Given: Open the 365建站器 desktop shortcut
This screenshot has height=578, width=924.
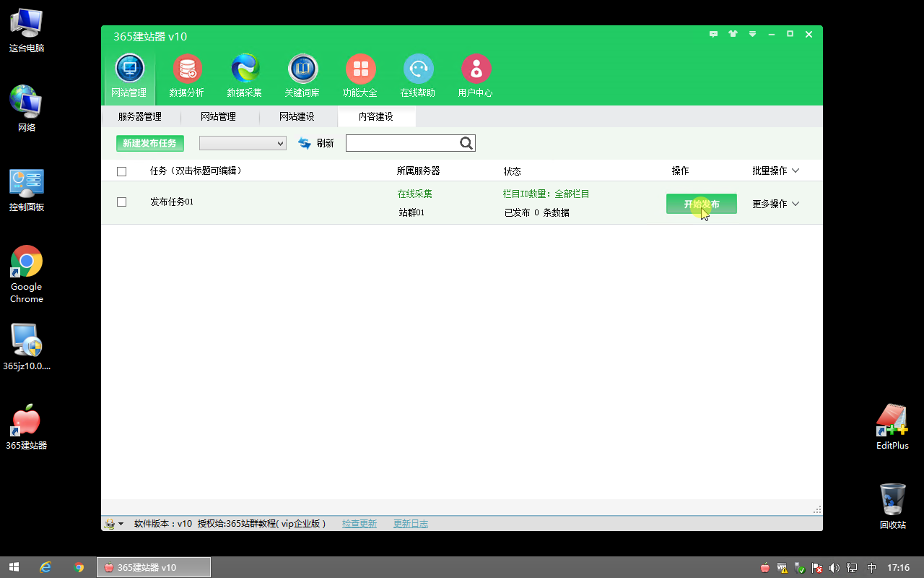Looking at the screenshot, I should pyautogui.click(x=27, y=427).
